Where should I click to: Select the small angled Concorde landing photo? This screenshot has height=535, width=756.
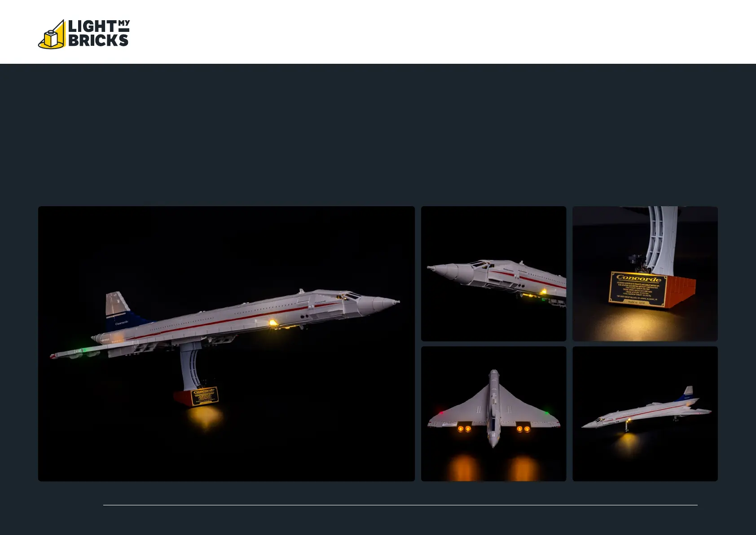pos(645,414)
